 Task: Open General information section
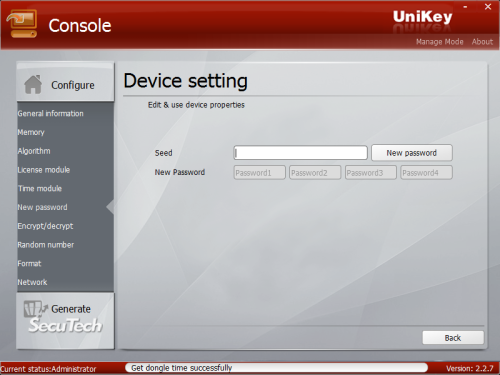click(x=50, y=113)
